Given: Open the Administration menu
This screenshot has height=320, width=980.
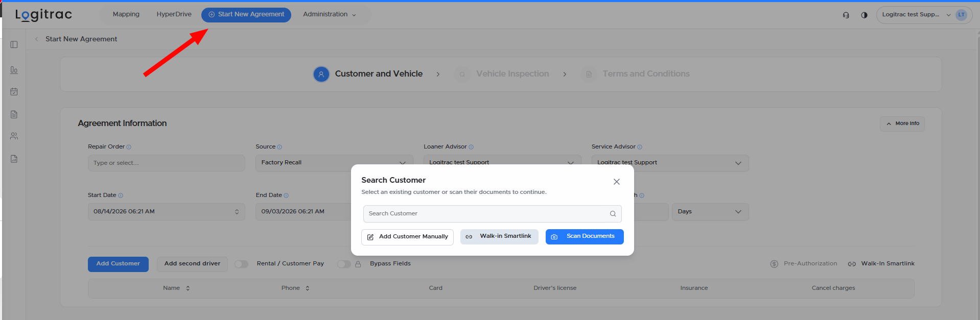Looking at the screenshot, I should click(330, 14).
